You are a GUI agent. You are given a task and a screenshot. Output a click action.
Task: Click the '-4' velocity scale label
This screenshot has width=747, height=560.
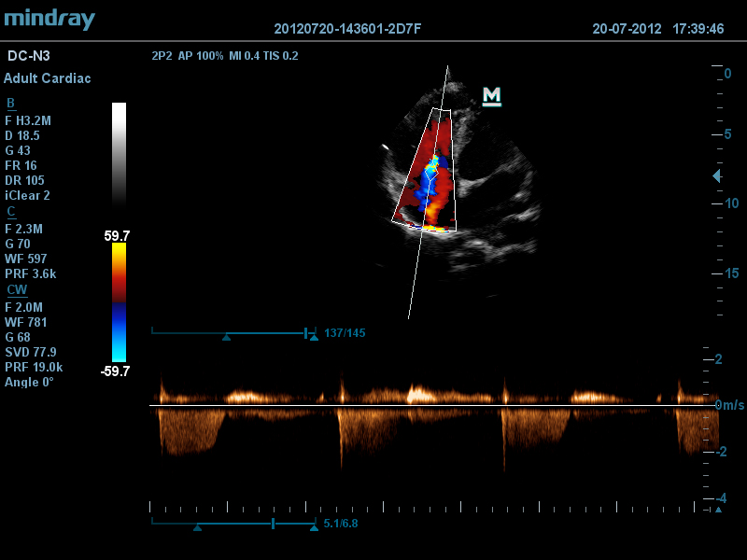pyautogui.click(x=722, y=498)
